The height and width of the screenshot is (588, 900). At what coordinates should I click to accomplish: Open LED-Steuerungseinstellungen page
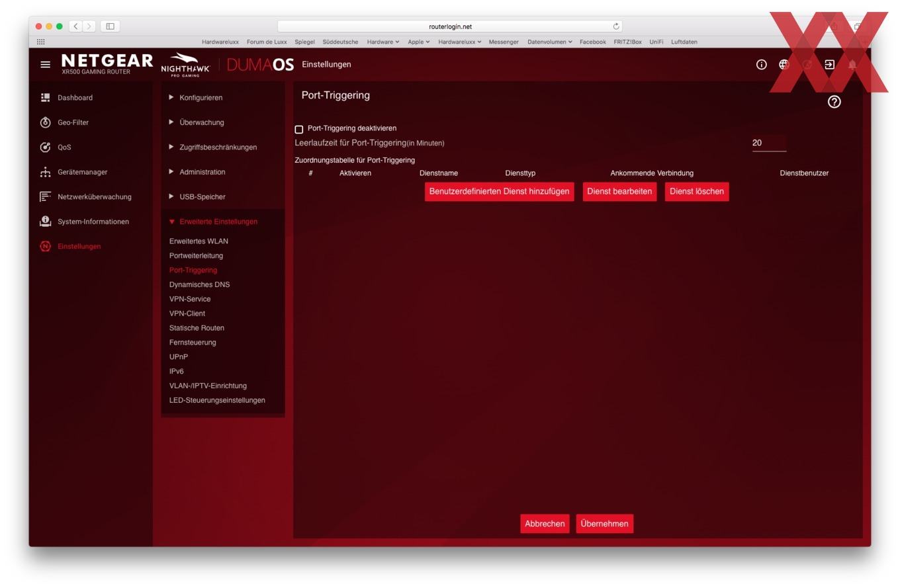(217, 400)
